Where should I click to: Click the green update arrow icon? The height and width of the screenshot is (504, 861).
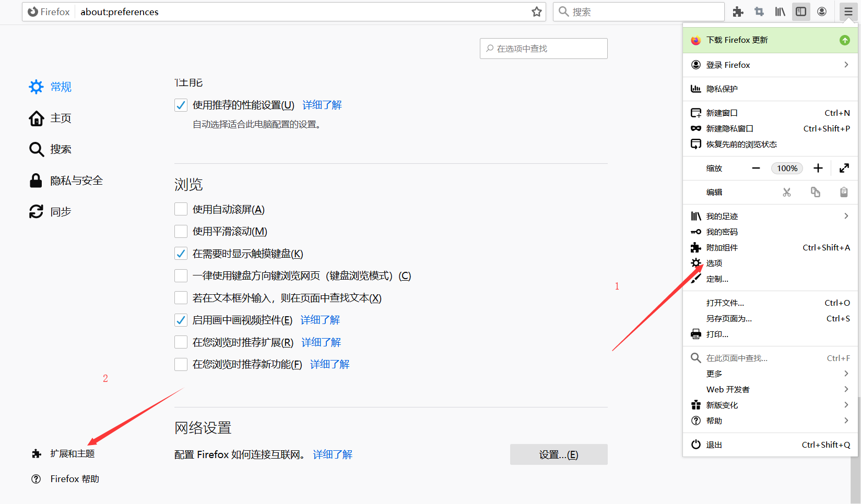845,40
